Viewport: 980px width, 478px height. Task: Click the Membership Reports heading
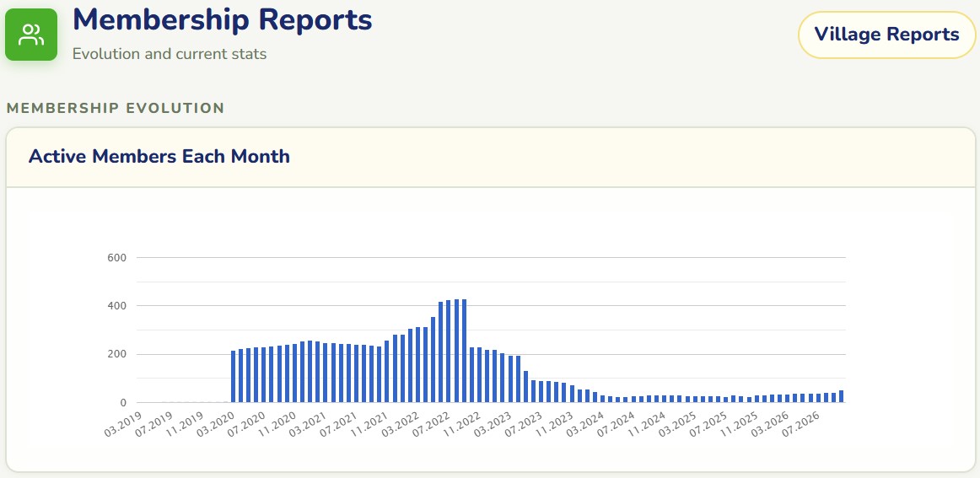click(x=222, y=19)
